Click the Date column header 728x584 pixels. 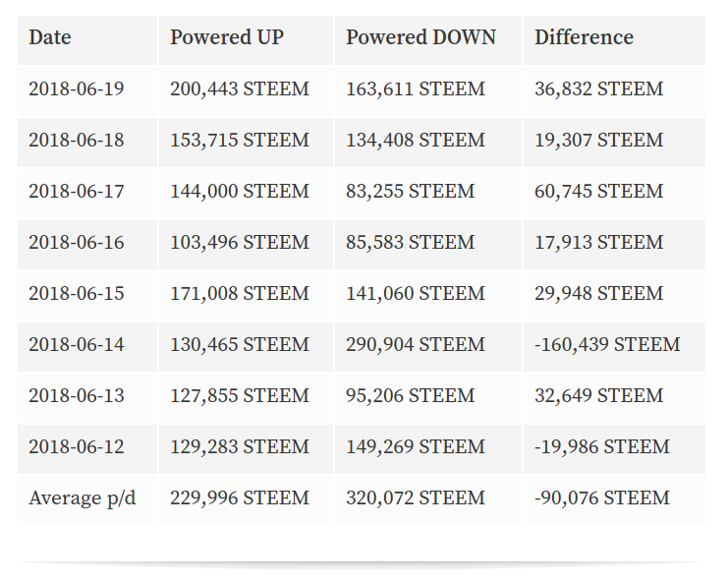[87, 40]
